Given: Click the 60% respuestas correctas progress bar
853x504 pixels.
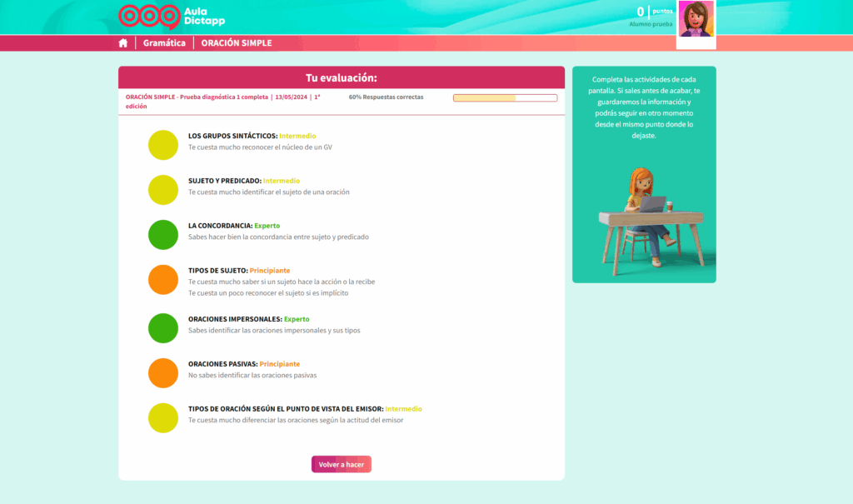Looking at the screenshot, I should click(505, 97).
